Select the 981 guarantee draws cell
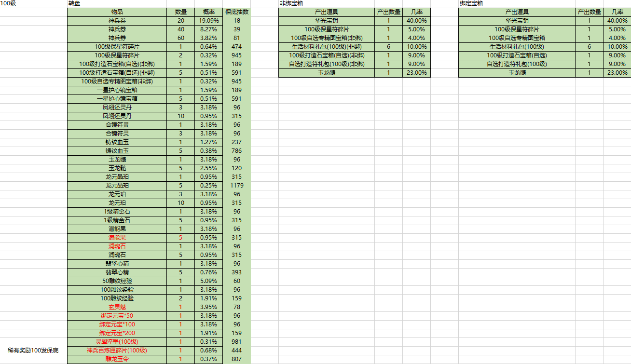 coord(236,342)
